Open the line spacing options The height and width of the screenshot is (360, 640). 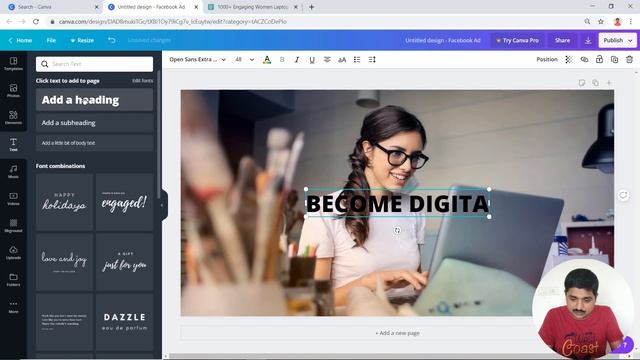(x=372, y=60)
